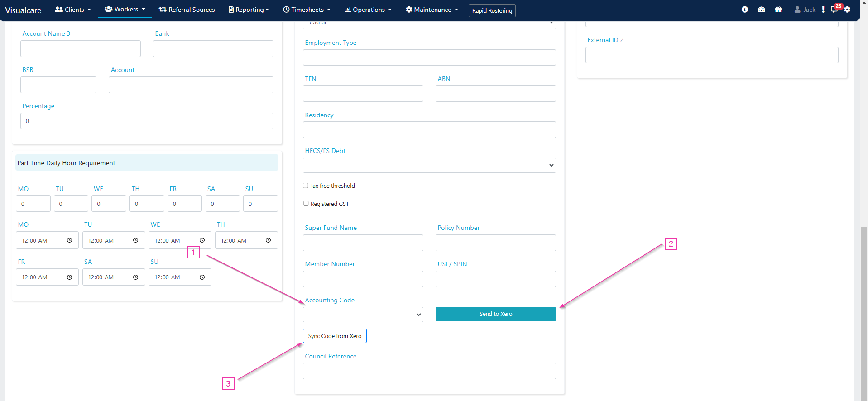Image resolution: width=868 pixels, height=401 pixels.
Task: Click the TU daily hours field
Action: click(x=71, y=204)
